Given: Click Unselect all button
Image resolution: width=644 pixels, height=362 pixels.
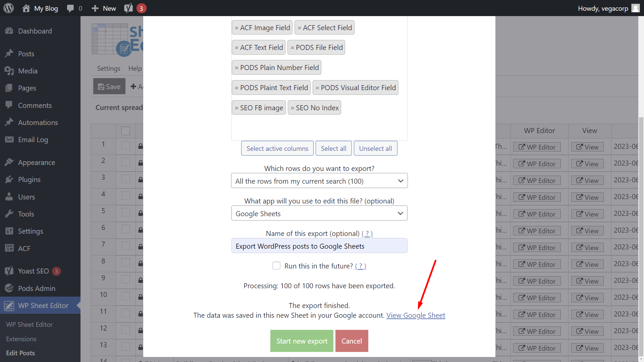Looking at the screenshot, I should [x=375, y=148].
